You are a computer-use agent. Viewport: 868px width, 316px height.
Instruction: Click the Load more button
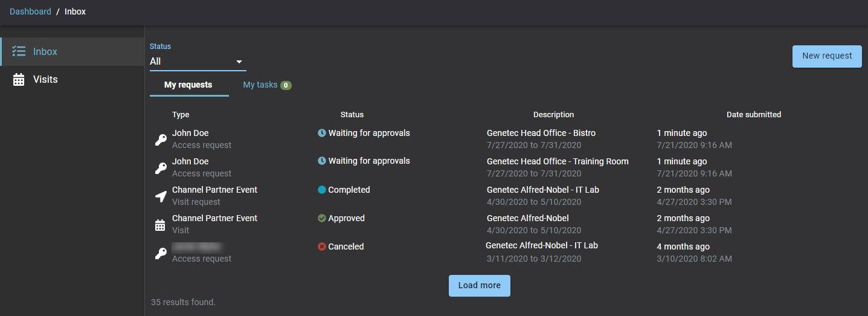point(479,286)
